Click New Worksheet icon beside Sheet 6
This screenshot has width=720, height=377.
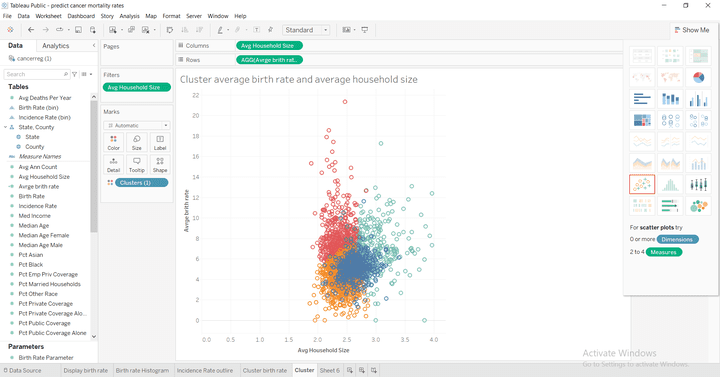tap(350, 370)
